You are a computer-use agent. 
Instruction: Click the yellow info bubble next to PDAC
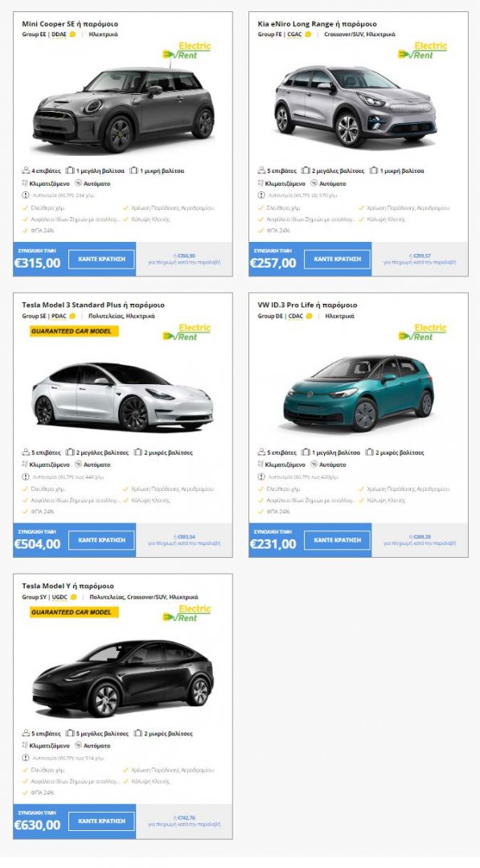coord(72,316)
